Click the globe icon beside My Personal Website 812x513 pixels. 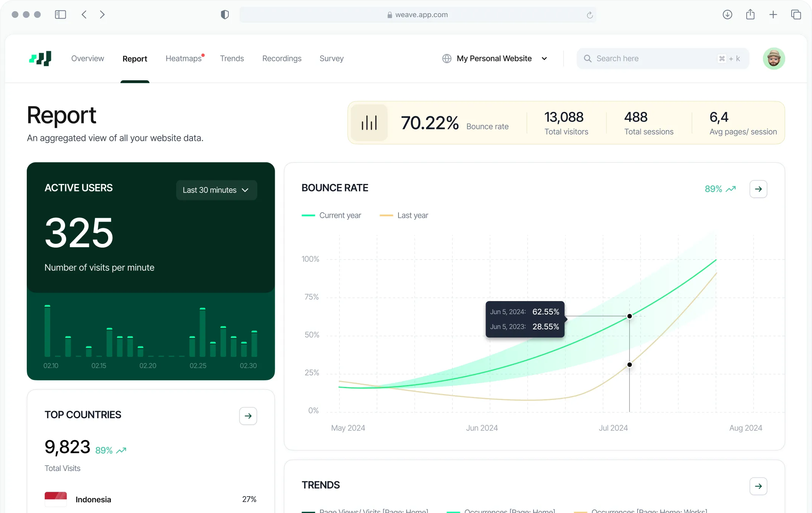[447, 58]
